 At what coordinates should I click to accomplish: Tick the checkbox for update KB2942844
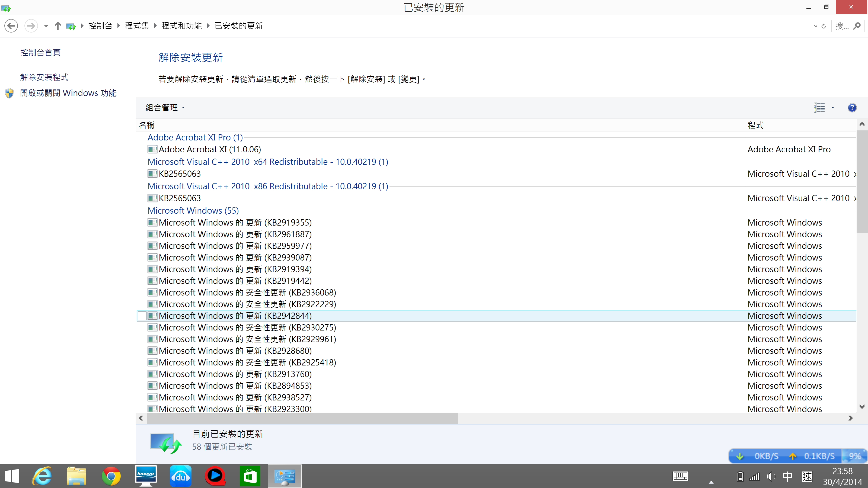click(142, 316)
